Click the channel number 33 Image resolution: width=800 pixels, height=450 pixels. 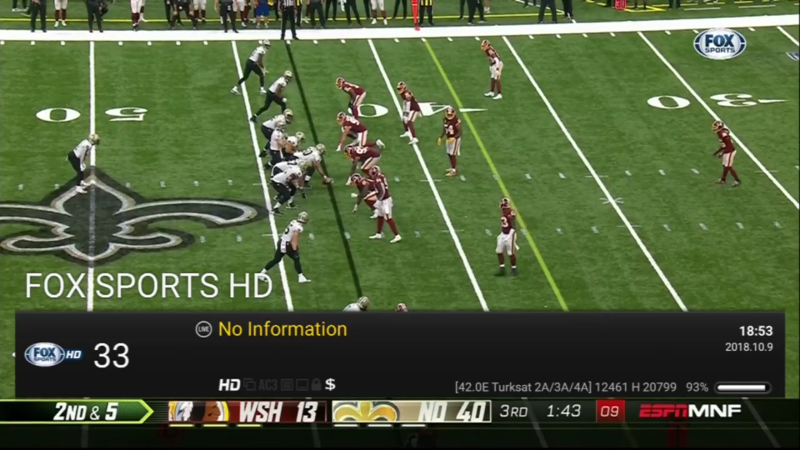tap(111, 356)
